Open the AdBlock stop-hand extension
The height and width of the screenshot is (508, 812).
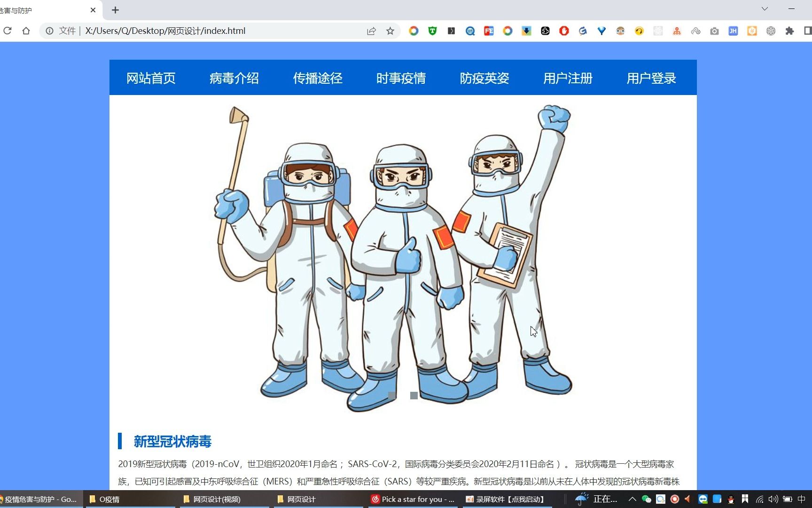[x=564, y=31]
